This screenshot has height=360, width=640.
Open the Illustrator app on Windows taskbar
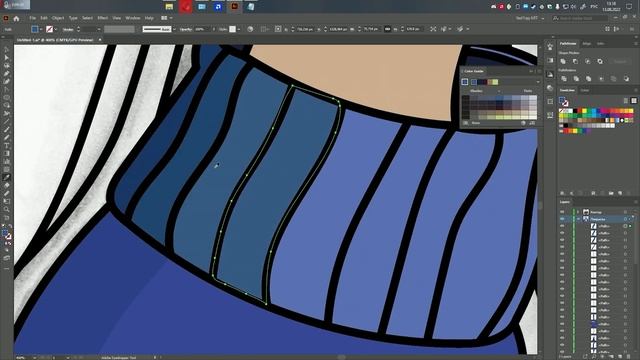[x=234, y=7]
